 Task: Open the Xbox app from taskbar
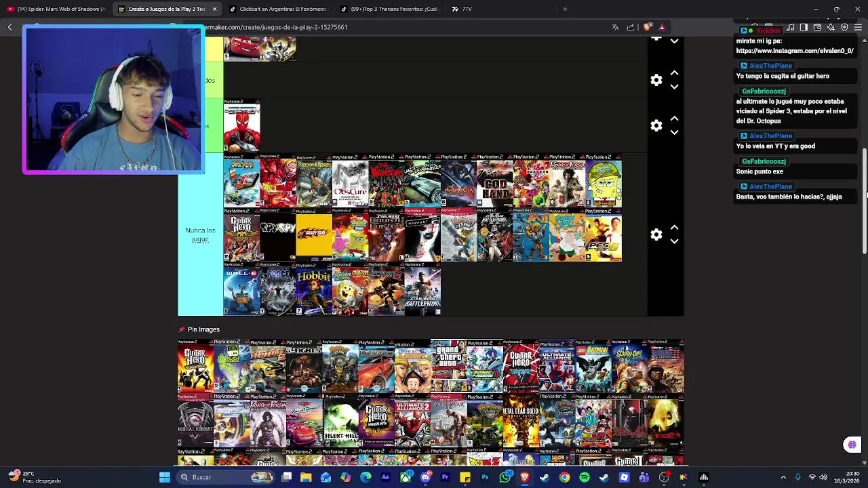[406, 477]
